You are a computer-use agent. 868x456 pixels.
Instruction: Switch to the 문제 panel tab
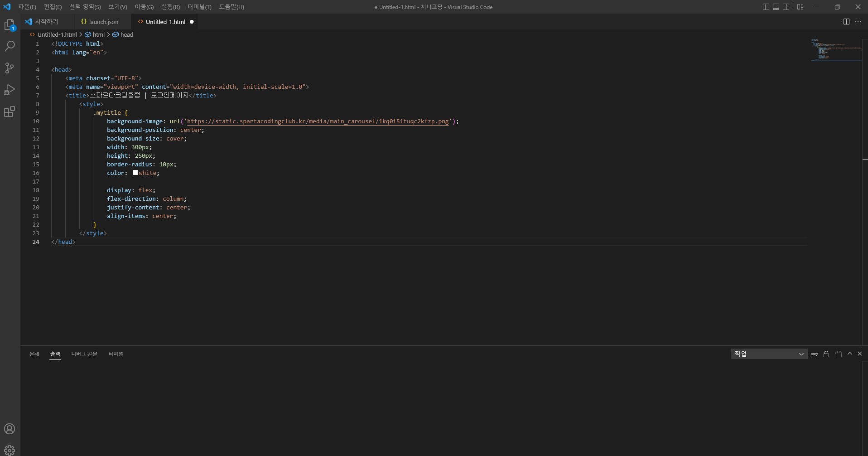[x=34, y=354]
